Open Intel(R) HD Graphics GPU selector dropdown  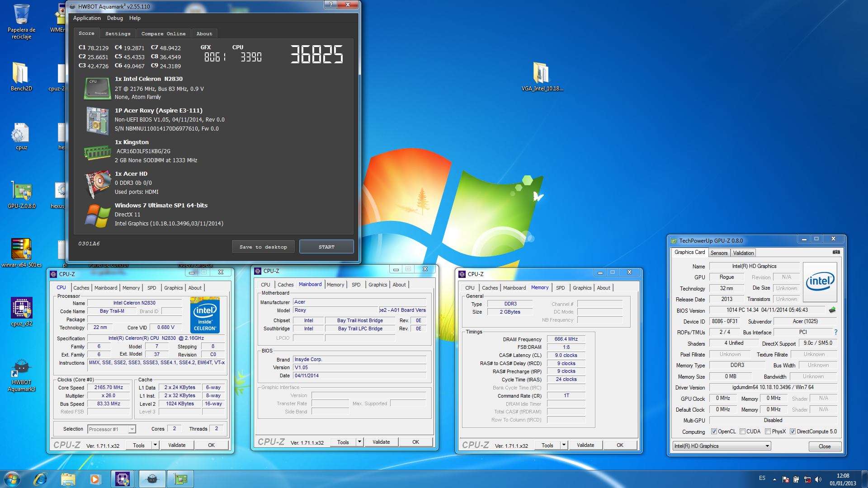pyautogui.click(x=722, y=446)
